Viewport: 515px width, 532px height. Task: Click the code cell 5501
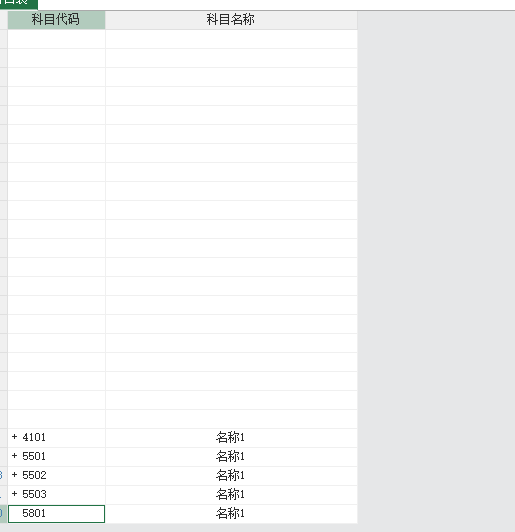56,457
